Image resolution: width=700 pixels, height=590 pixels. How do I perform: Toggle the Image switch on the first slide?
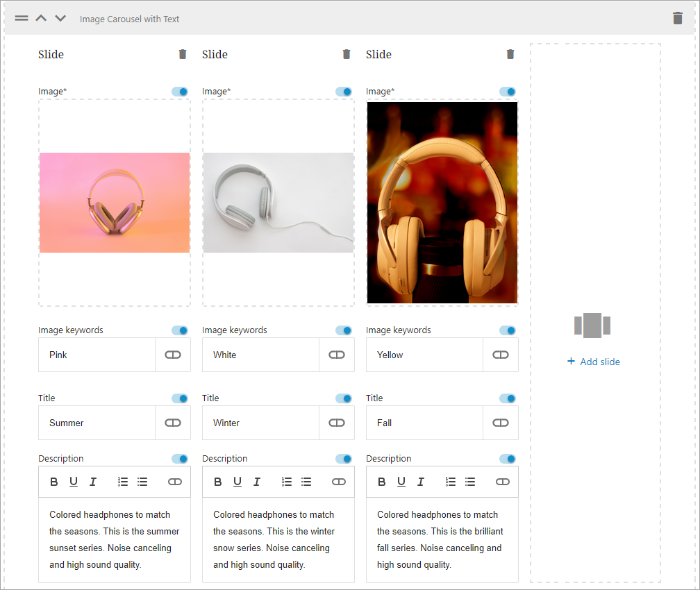180,92
